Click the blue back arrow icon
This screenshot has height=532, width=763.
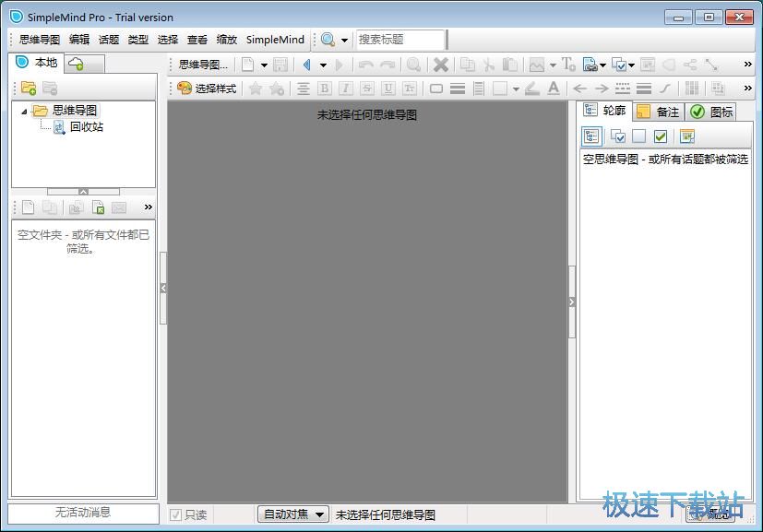(x=306, y=65)
